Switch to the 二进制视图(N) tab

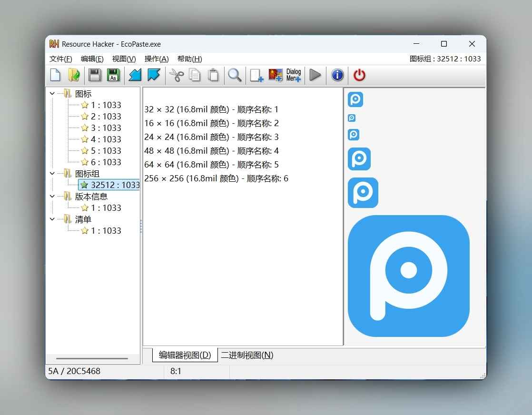tap(246, 355)
